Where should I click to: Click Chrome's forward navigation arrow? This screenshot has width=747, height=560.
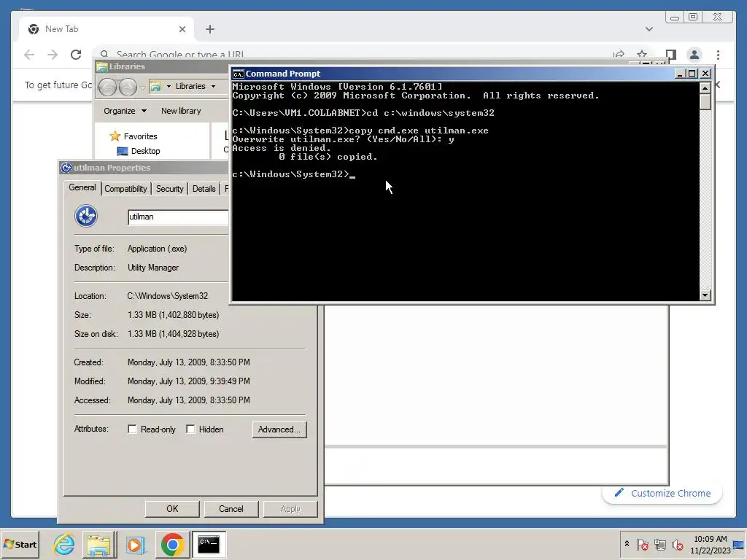pos(53,55)
